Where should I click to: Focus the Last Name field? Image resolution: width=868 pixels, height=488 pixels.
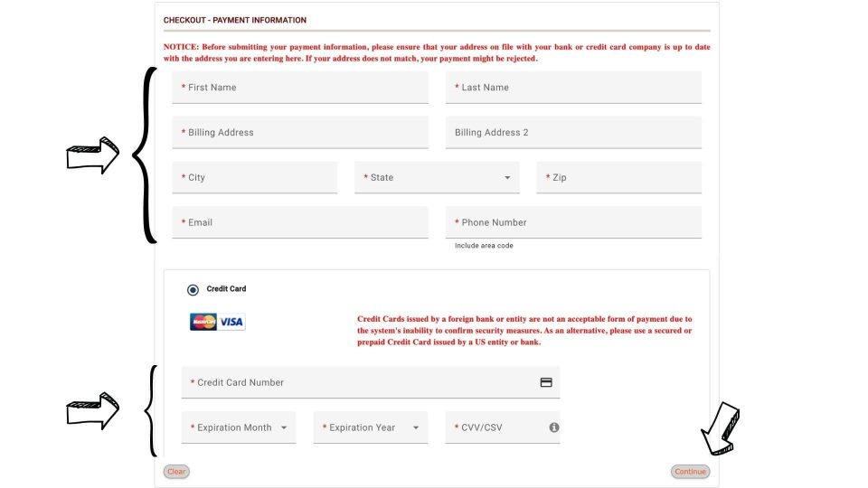573,88
